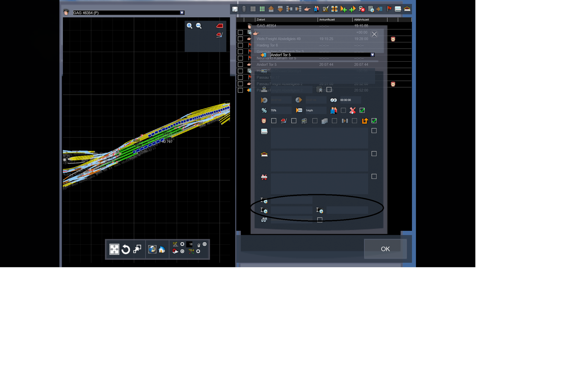Move the instruction up with the orange up arrow
This screenshot has height=383, width=588.
(x=271, y=9)
